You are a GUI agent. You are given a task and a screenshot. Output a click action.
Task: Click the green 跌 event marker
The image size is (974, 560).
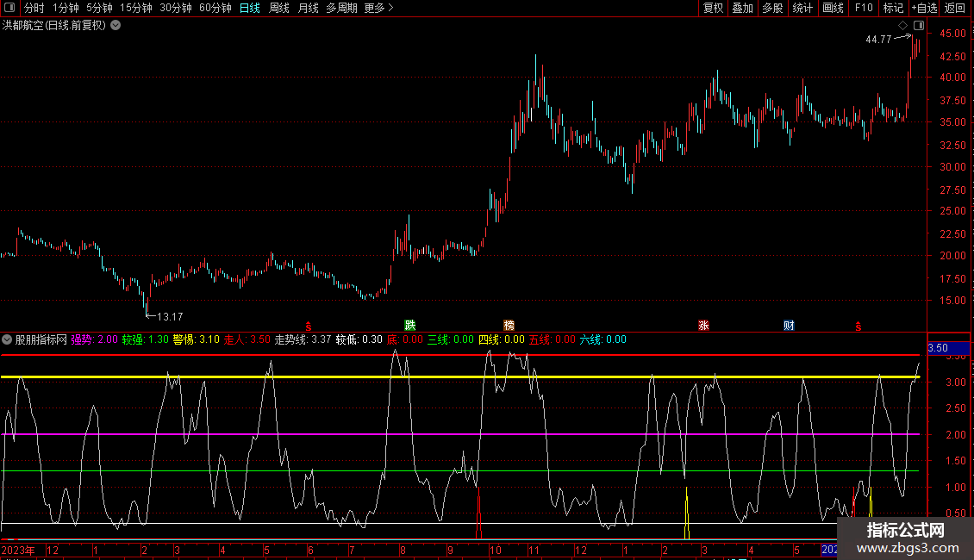[410, 326]
